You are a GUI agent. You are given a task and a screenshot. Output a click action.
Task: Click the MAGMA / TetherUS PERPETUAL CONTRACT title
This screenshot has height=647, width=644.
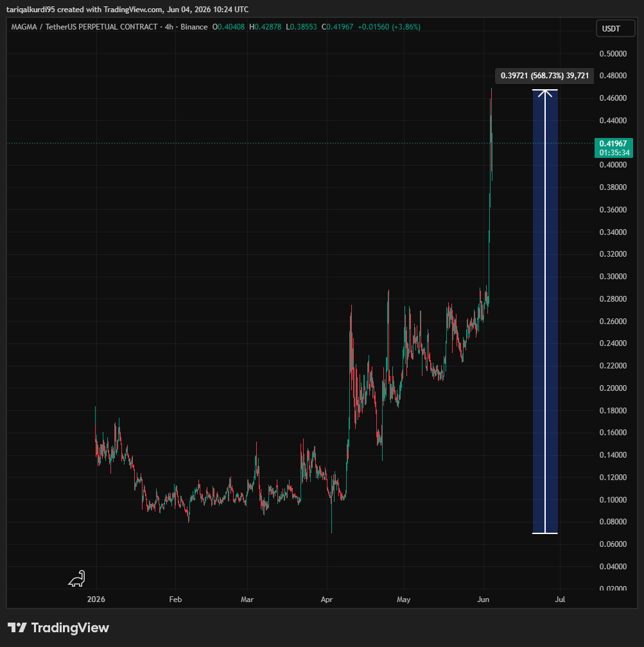(x=84, y=27)
